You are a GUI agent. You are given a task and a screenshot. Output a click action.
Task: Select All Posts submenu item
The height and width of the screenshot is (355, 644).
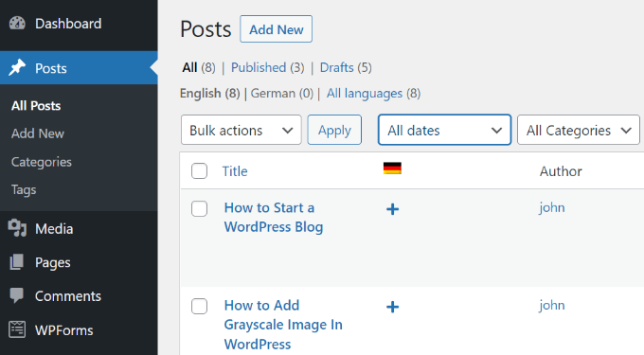tap(36, 105)
